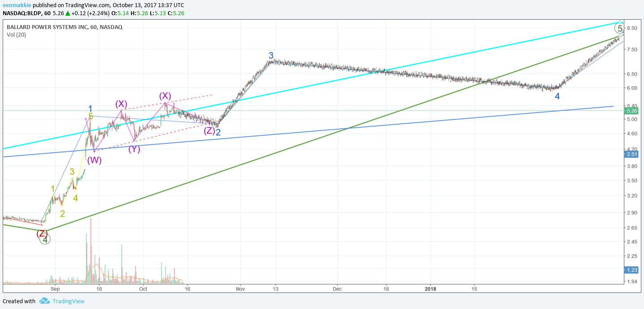The image size is (644, 309).
Task: Click the 2.25 price axis value
Action: click(x=633, y=256)
